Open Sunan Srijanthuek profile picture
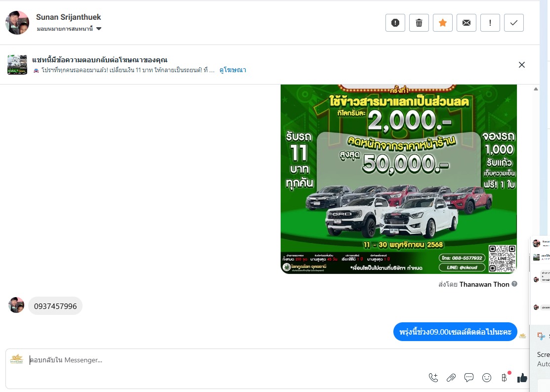This screenshot has height=392, width=550. pyautogui.click(x=17, y=23)
